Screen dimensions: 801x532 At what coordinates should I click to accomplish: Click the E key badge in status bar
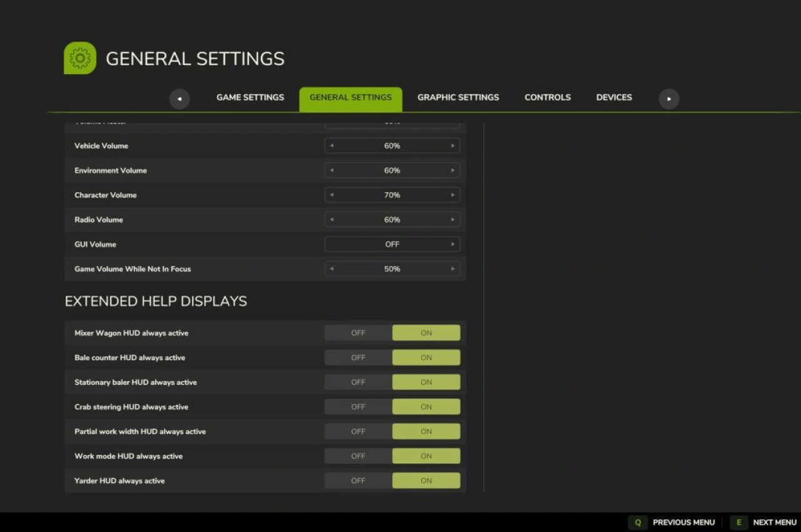739,522
